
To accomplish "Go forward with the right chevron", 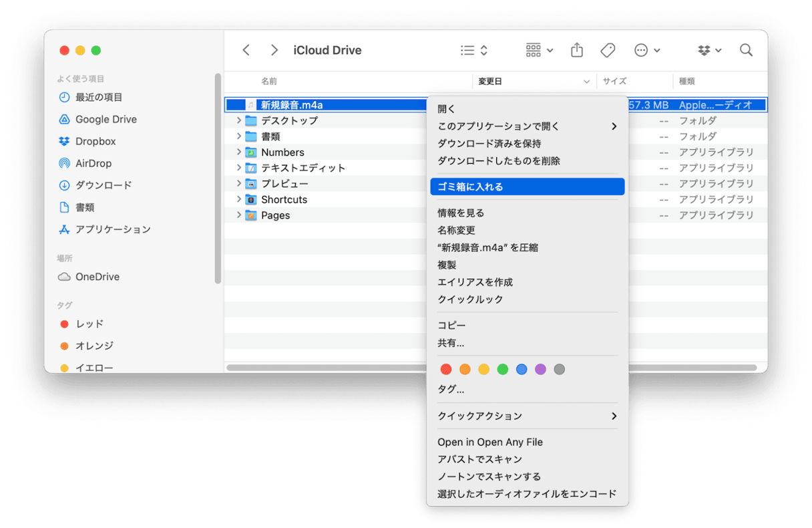I will click(274, 50).
